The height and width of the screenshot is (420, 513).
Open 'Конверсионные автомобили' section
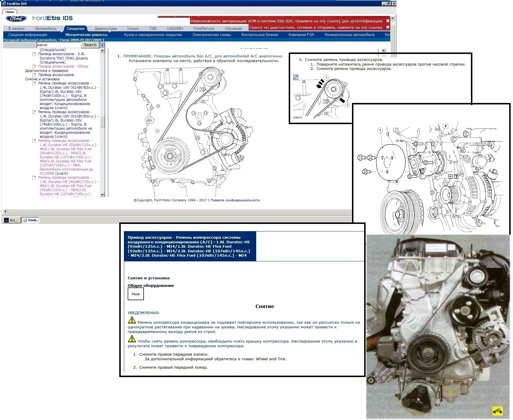pyautogui.click(x=350, y=35)
